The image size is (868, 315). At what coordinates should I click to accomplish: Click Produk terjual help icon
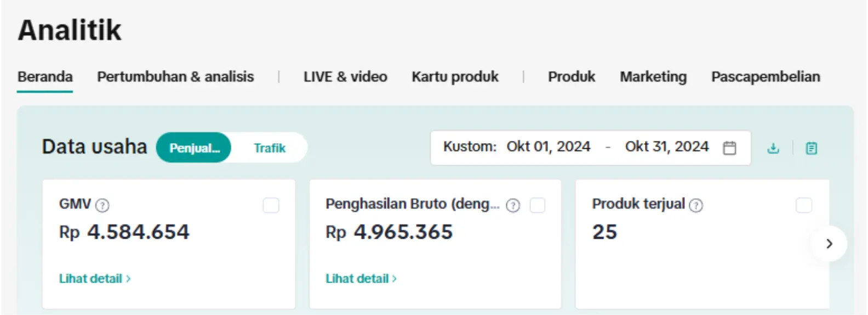(x=696, y=205)
